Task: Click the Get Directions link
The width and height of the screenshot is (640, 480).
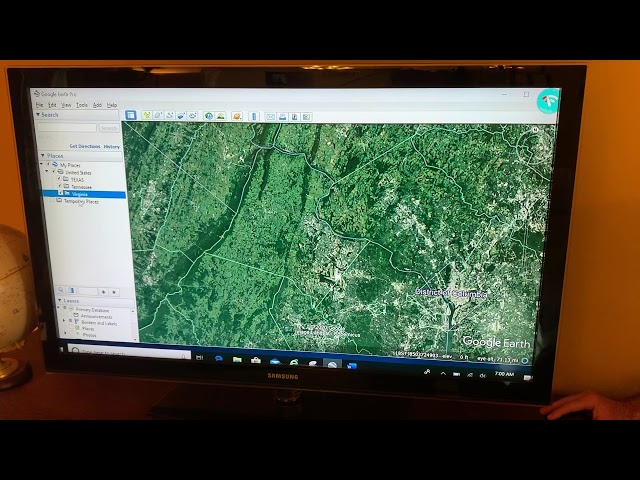Action: pos(85,146)
